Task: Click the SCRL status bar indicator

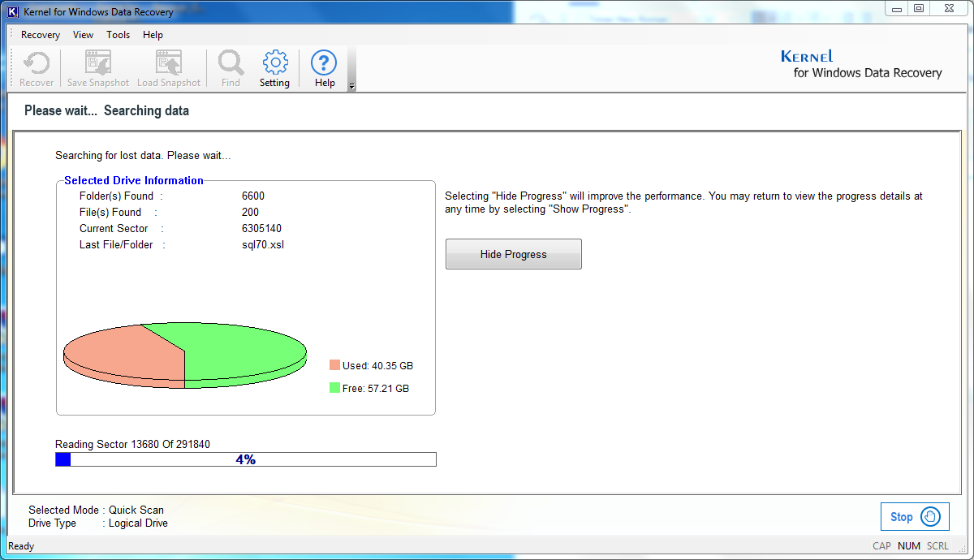Action: (x=937, y=546)
